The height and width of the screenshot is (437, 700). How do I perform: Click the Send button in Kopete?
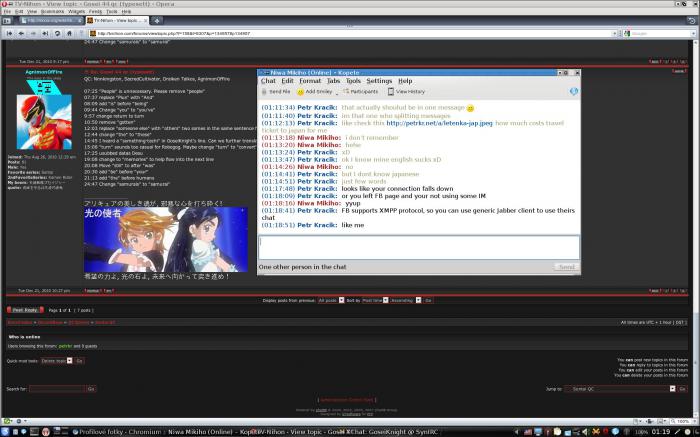click(567, 267)
